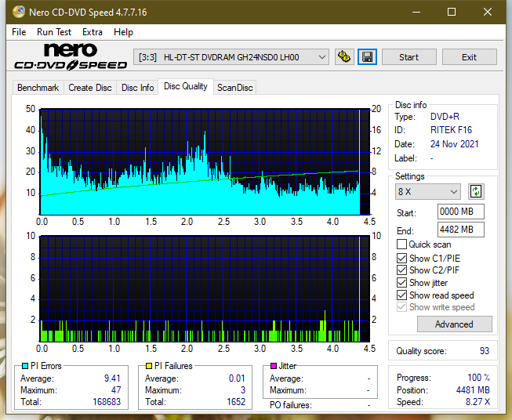Click the save floppy disk icon
Screen dimensions: 512x420
[367, 57]
